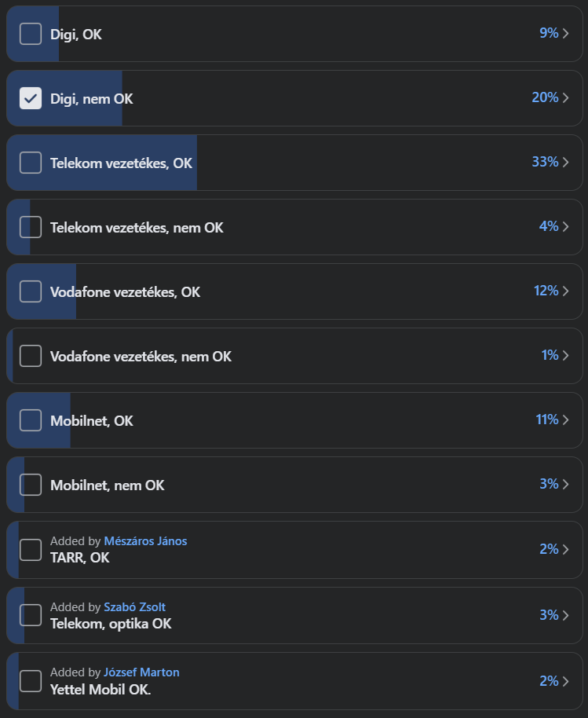Expand the chevron next to 11%
Image resolution: width=588 pixels, height=718 pixels.
click(565, 420)
